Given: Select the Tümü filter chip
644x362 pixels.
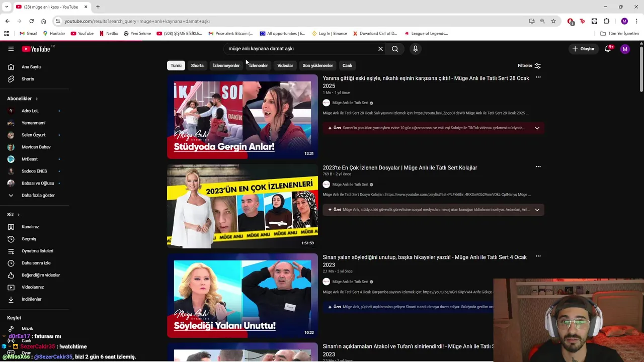Looking at the screenshot, I should (176, 65).
